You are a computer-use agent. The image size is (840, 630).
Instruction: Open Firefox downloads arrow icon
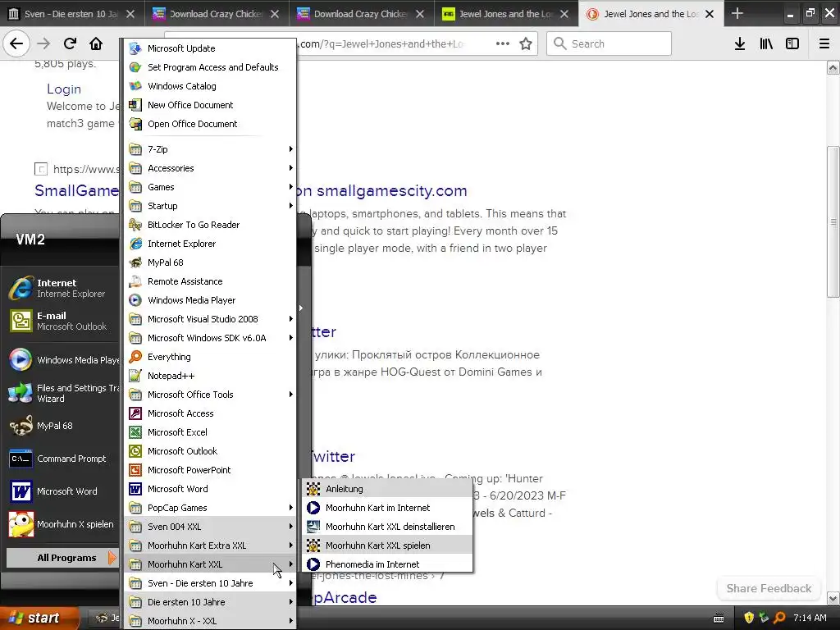[x=740, y=43]
